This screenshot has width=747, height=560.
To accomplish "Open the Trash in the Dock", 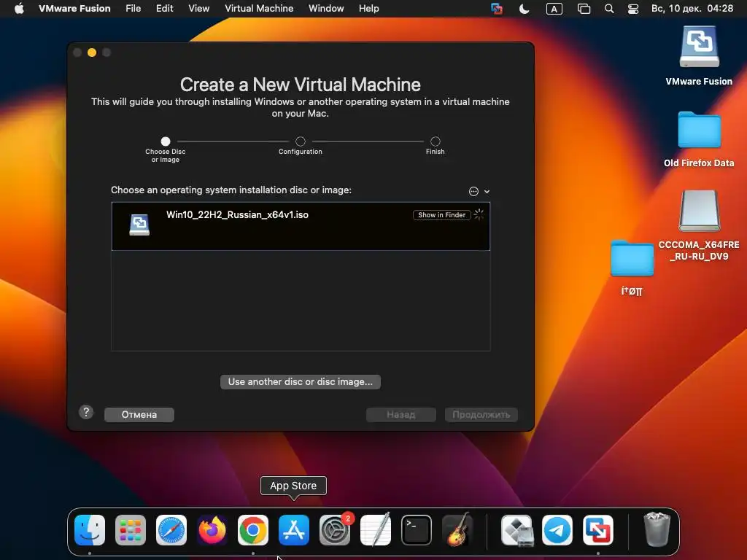I will (657, 529).
